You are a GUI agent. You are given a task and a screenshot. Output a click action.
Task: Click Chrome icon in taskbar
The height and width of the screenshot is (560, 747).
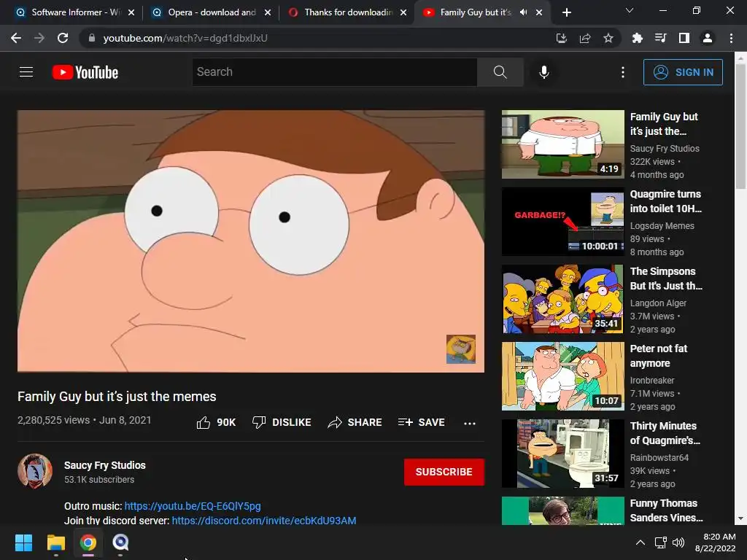tap(88, 542)
